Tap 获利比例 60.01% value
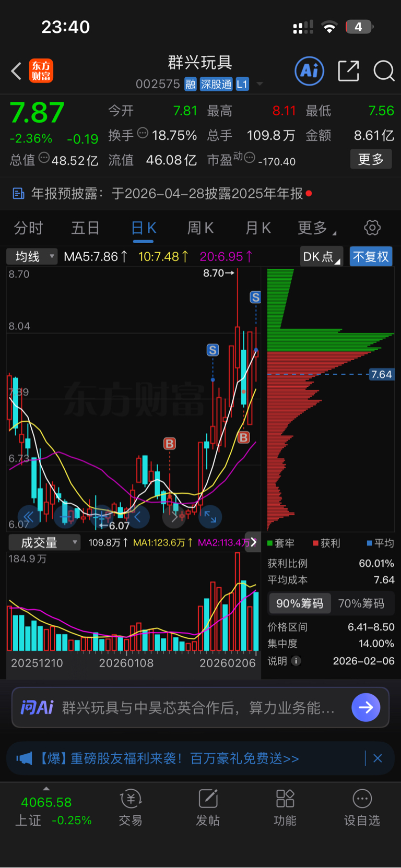401x868 pixels. pyautogui.click(x=376, y=563)
